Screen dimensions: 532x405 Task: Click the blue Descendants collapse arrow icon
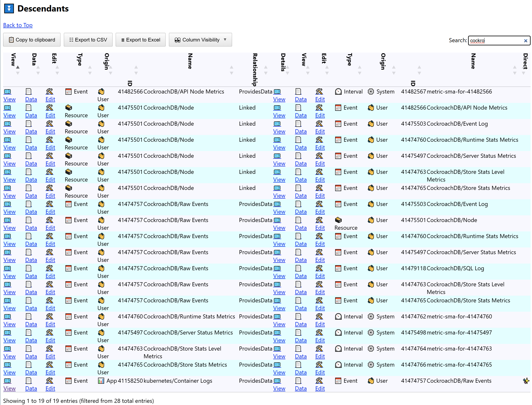pos(9,9)
